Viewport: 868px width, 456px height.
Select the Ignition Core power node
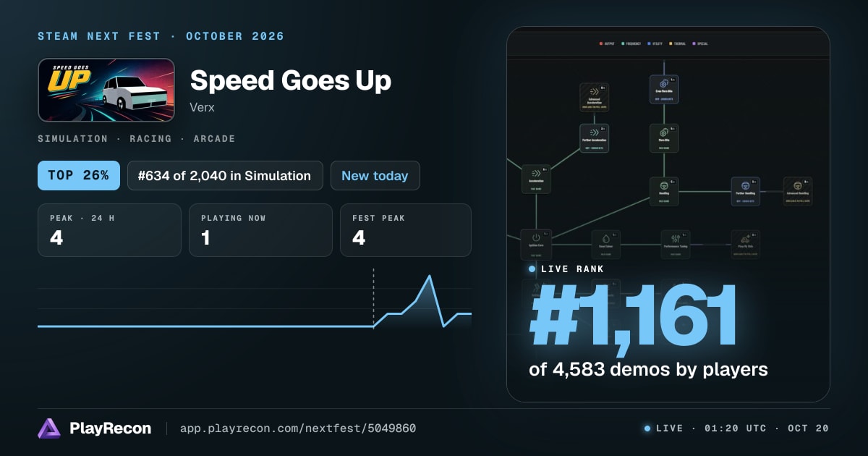536,244
